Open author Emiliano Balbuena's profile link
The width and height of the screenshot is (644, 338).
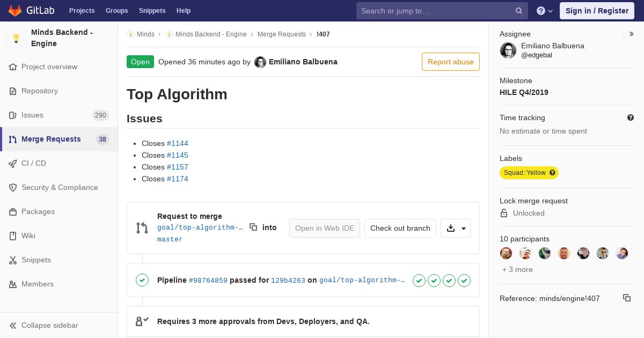coord(303,62)
